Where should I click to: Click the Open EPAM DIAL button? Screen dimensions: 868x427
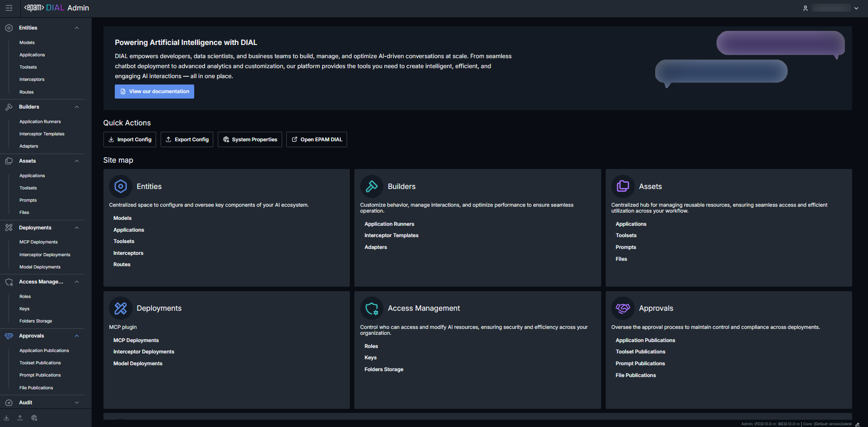point(316,139)
